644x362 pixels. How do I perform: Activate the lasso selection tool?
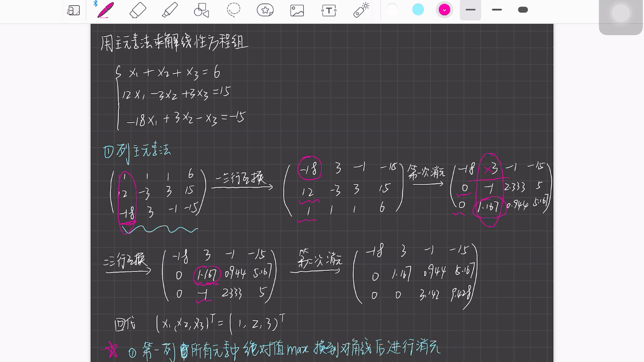233,10
